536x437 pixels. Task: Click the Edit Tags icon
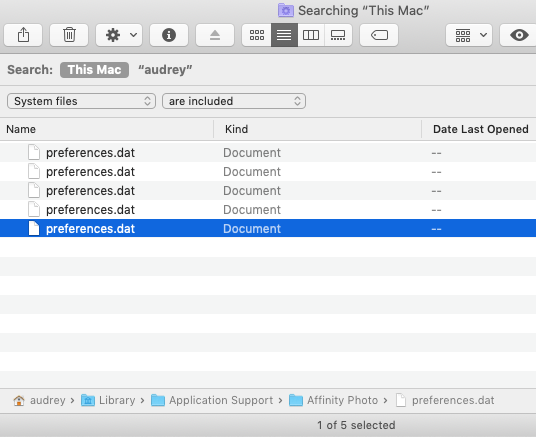tap(379, 35)
